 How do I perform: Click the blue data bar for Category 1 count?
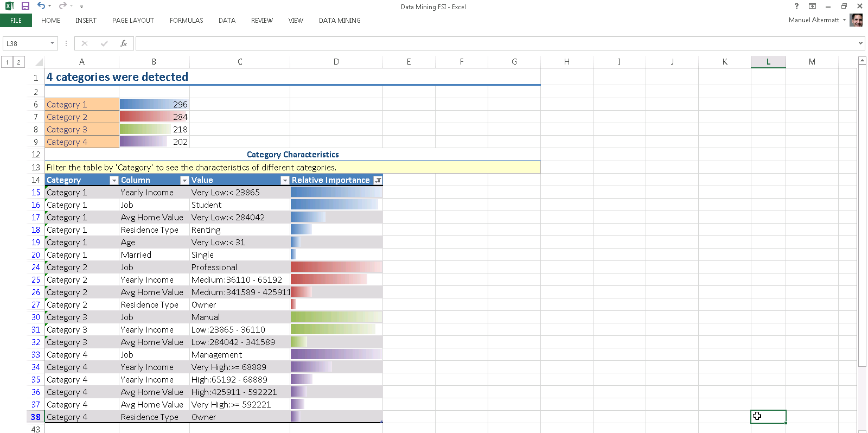146,104
